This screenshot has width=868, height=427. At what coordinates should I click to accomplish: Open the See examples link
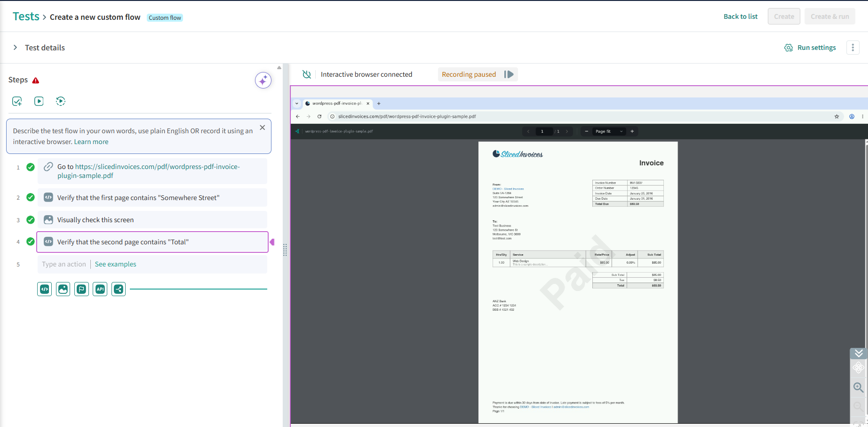click(116, 264)
